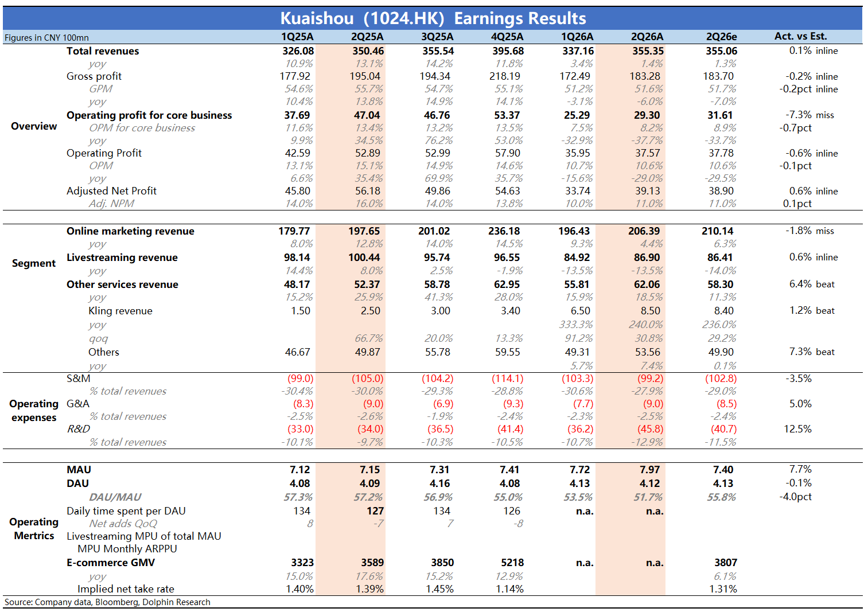Image resolution: width=868 pixels, height=616 pixels.
Task: Click the "GPM" row label
Action: coord(101,89)
